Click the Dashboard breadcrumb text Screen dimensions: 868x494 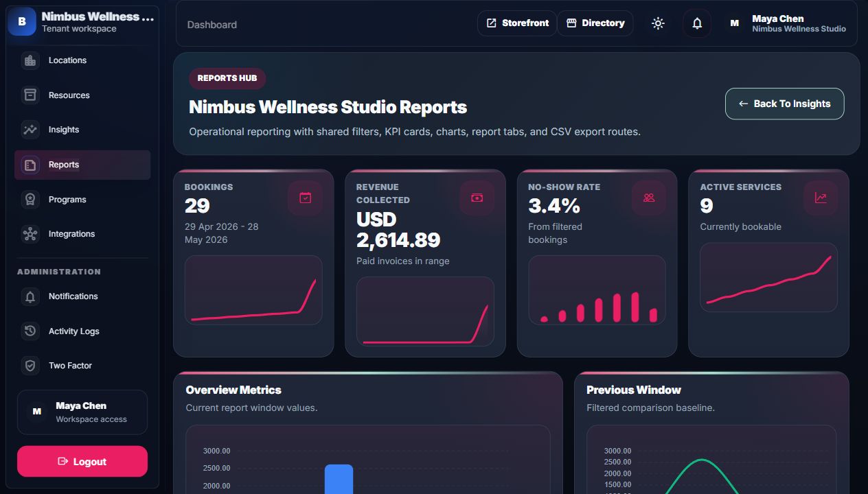[x=212, y=25]
